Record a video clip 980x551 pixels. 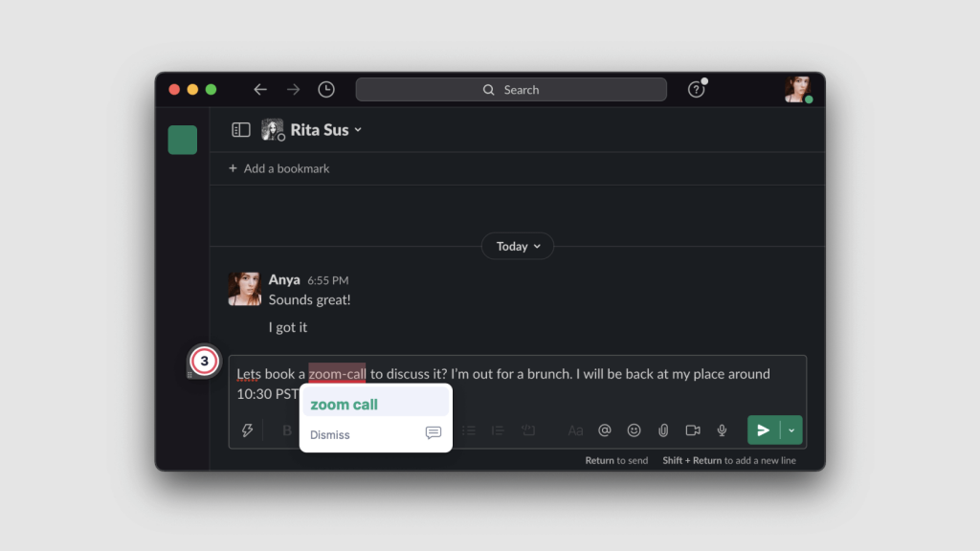click(693, 430)
